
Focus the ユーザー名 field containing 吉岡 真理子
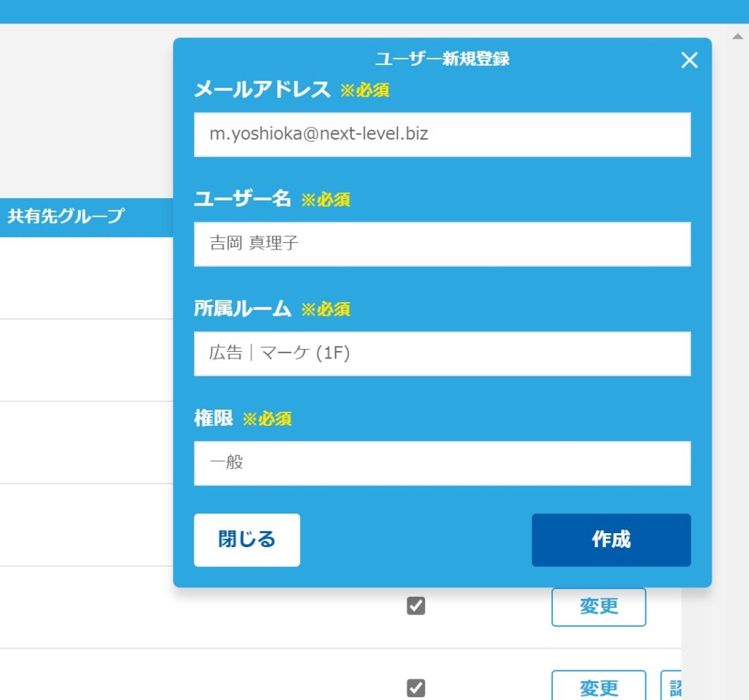[442, 244]
